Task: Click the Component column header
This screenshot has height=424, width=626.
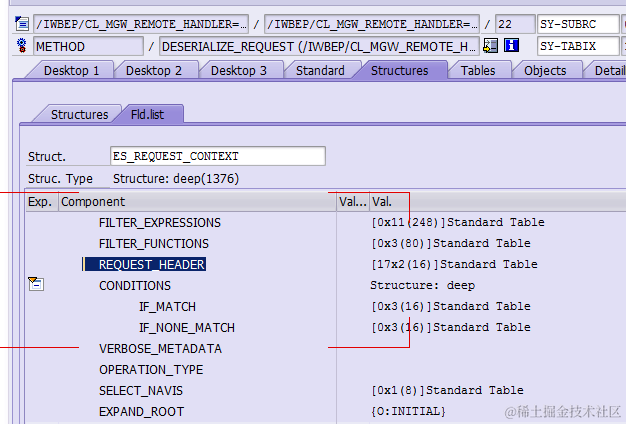Action: (198, 202)
